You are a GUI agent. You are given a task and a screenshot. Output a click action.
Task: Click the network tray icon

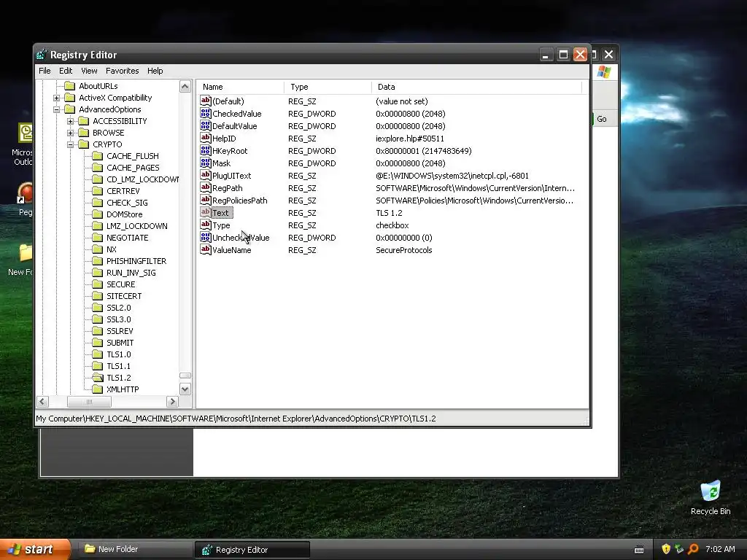(x=679, y=549)
